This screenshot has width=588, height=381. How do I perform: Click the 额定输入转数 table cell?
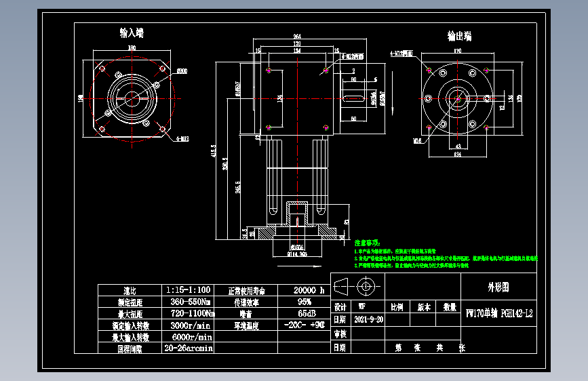point(130,325)
